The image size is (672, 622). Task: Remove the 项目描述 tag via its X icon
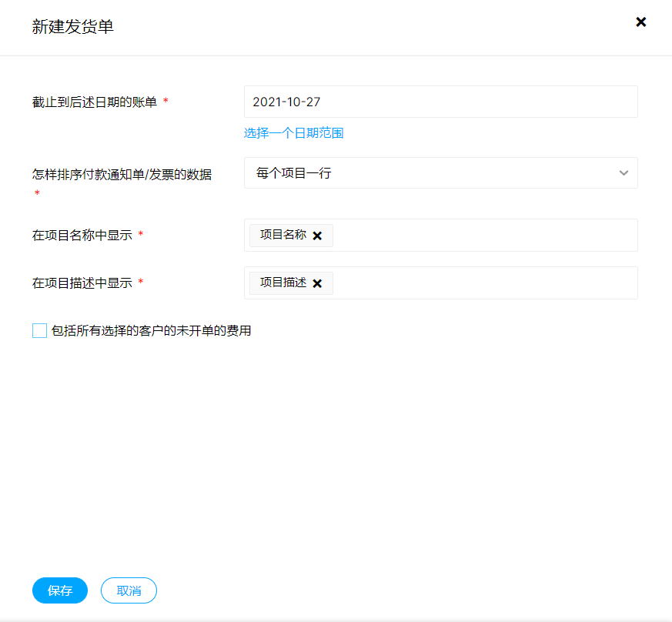coord(317,283)
